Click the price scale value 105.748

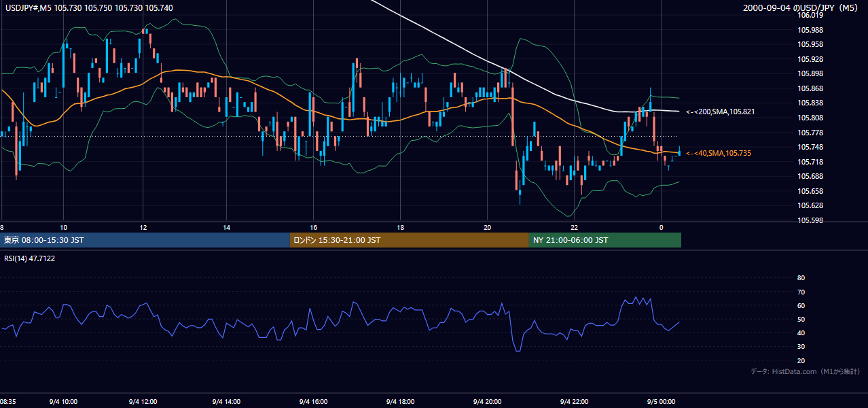810,147
